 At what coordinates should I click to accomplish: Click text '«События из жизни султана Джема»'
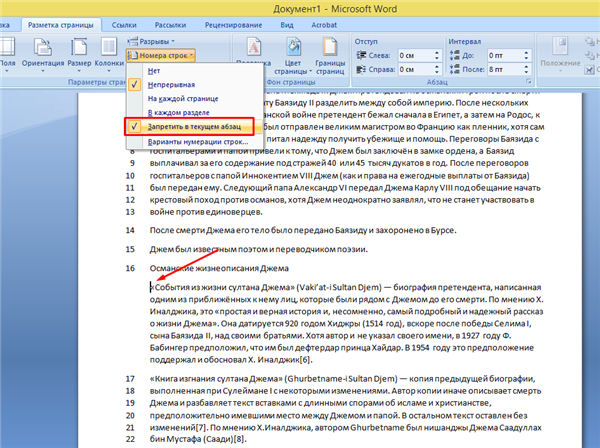point(222,287)
